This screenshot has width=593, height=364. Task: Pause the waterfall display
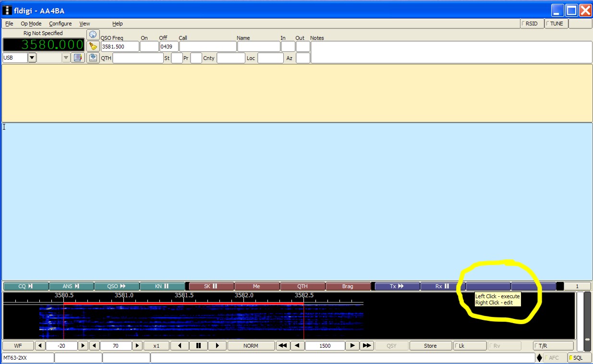198,346
